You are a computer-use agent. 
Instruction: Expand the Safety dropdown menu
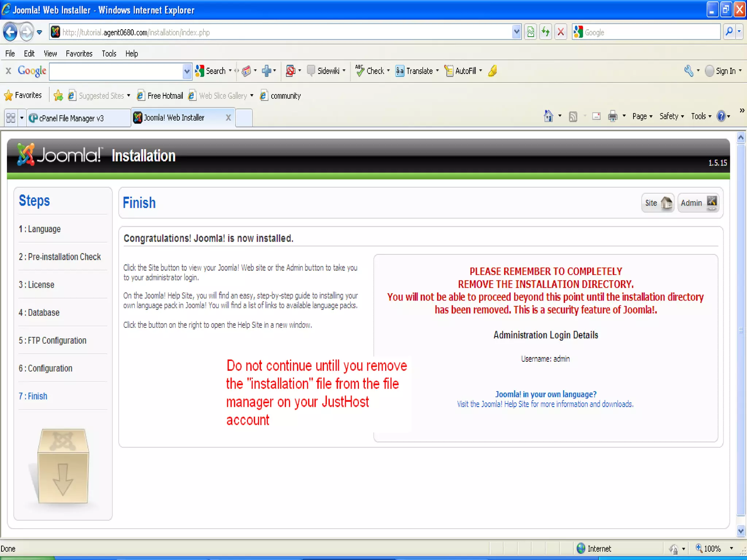click(671, 116)
